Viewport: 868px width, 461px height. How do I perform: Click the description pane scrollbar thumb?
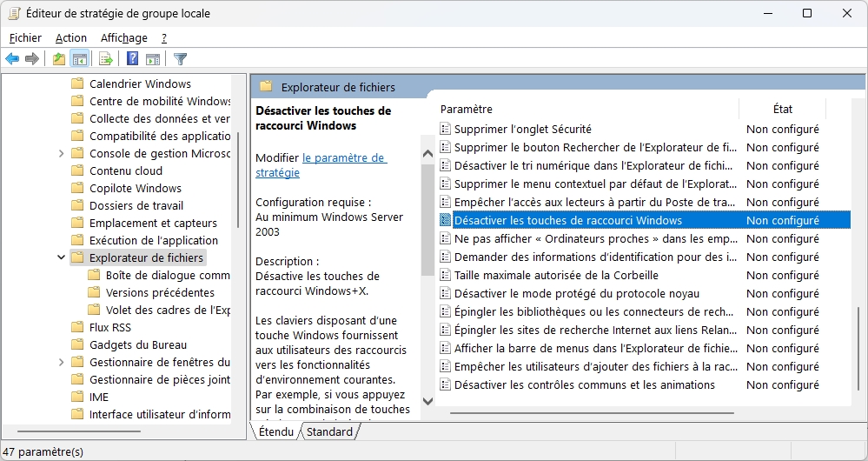[427, 219]
